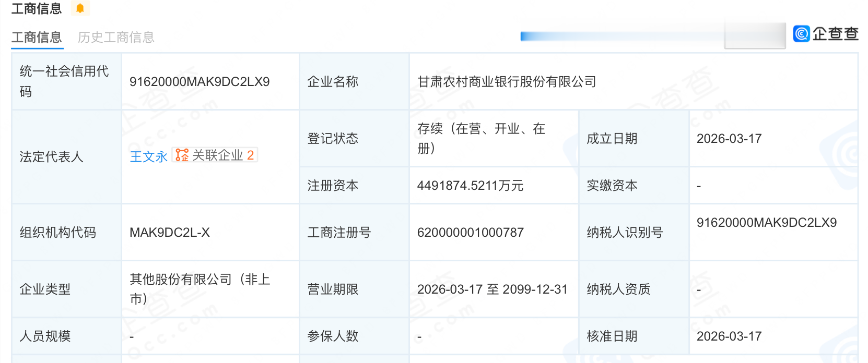Click the 工商信息 section heading
The width and height of the screenshot is (868, 363).
(x=37, y=8)
